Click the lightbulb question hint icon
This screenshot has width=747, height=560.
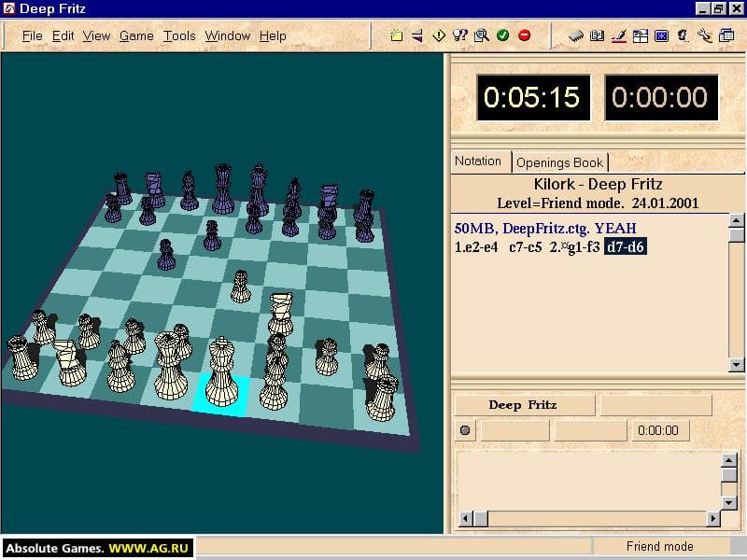click(460, 35)
